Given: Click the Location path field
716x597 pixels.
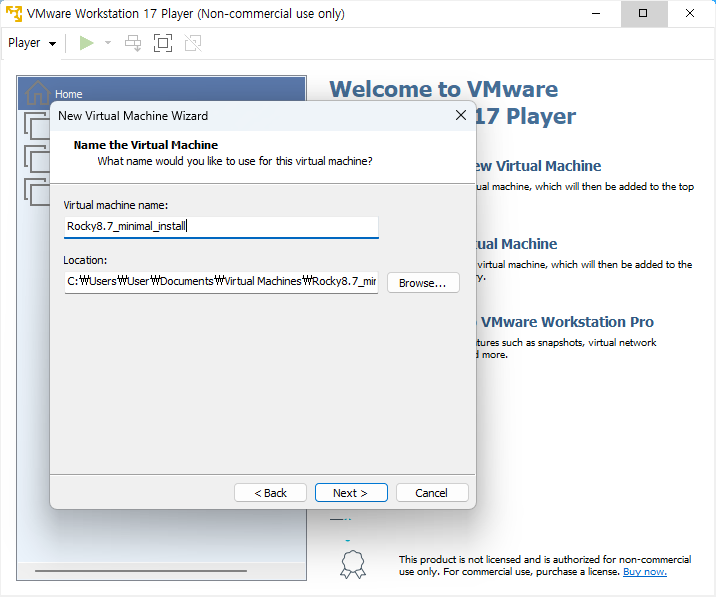Looking at the screenshot, I should click(x=221, y=281).
